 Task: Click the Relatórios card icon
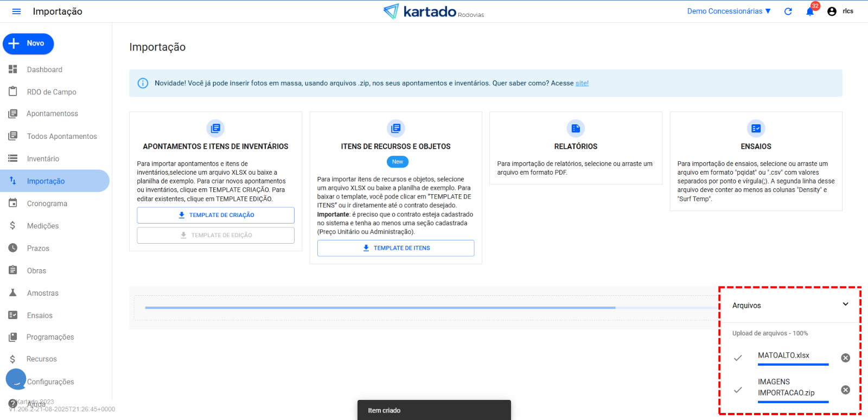click(576, 129)
